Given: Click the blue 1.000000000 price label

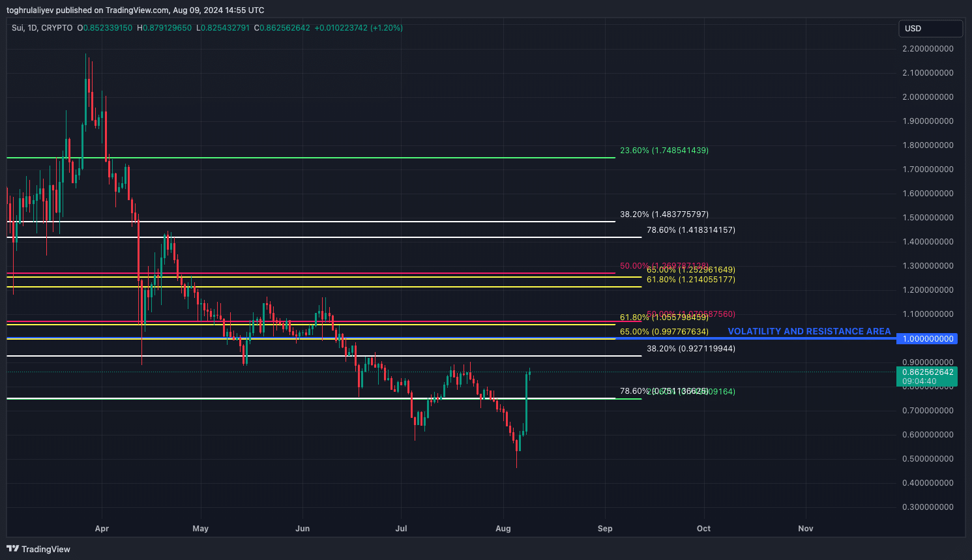Looking at the screenshot, I should point(928,339).
